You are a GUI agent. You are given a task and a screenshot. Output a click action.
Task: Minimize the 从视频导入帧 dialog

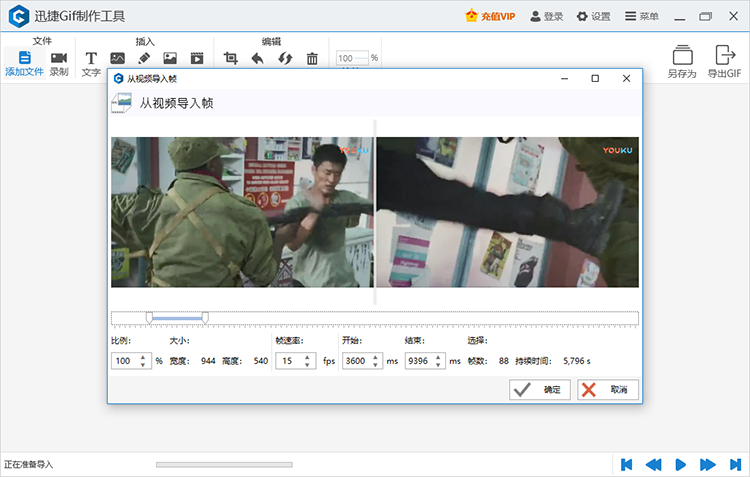(564, 78)
